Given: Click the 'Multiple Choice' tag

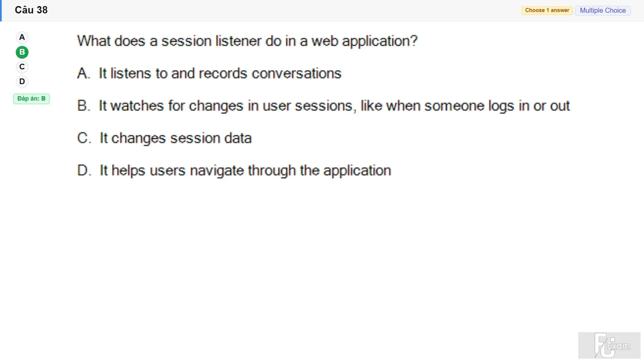Looking at the screenshot, I should tap(603, 10).
